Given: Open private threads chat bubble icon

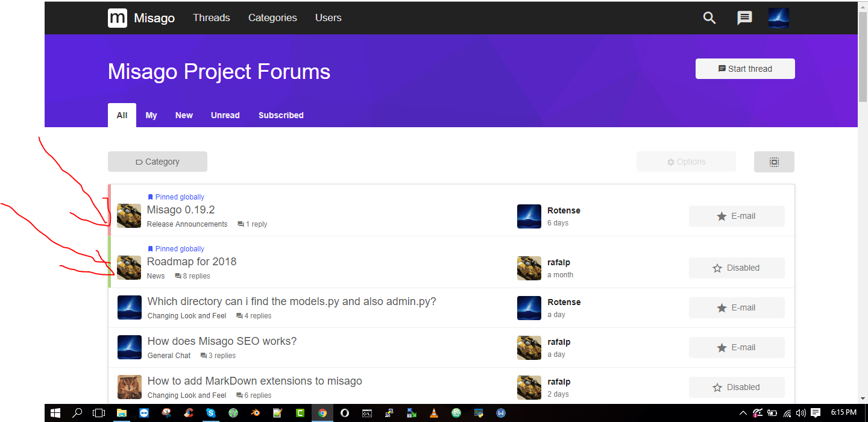Looking at the screenshot, I should [x=744, y=18].
